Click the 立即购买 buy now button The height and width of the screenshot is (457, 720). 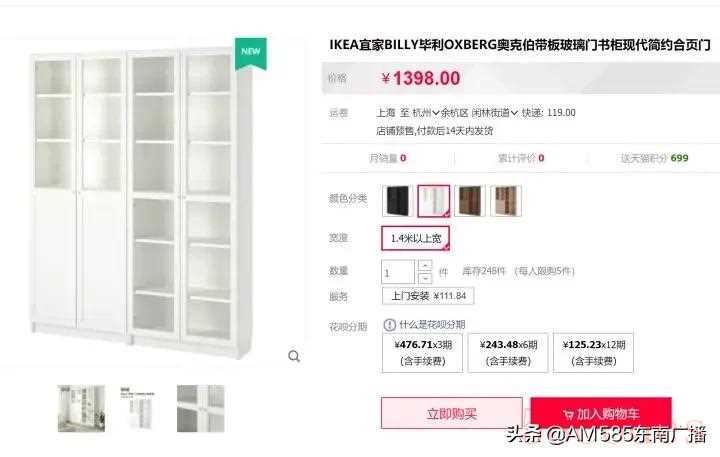coord(452,413)
